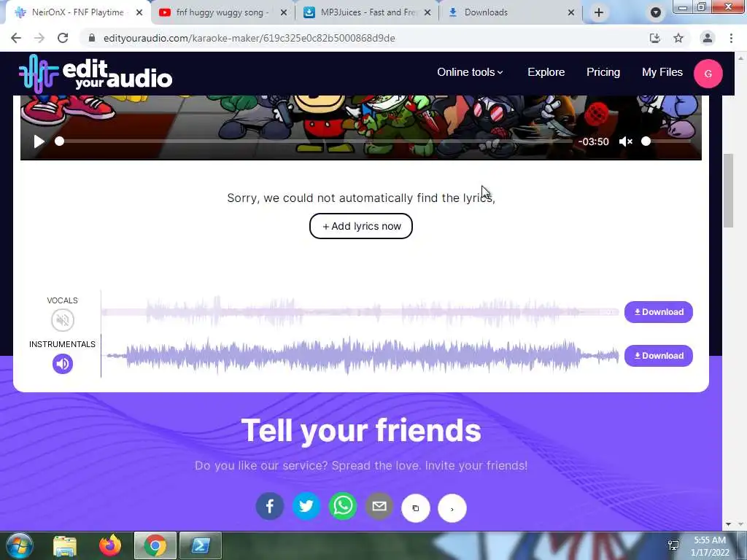
Task: Share via Facebook icon
Action: pyautogui.click(x=270, y=506)
